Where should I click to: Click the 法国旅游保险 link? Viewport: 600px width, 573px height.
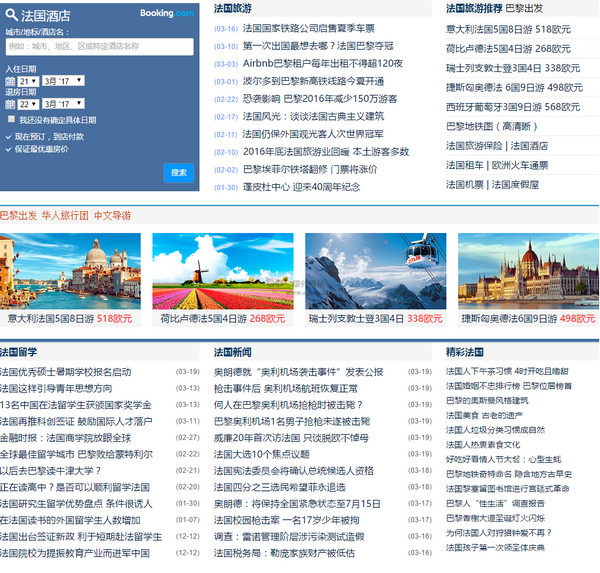point(474,146)
